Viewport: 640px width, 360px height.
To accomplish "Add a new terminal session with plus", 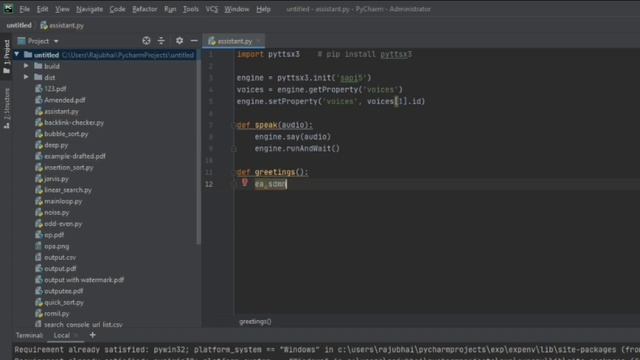I will point(93,335).
